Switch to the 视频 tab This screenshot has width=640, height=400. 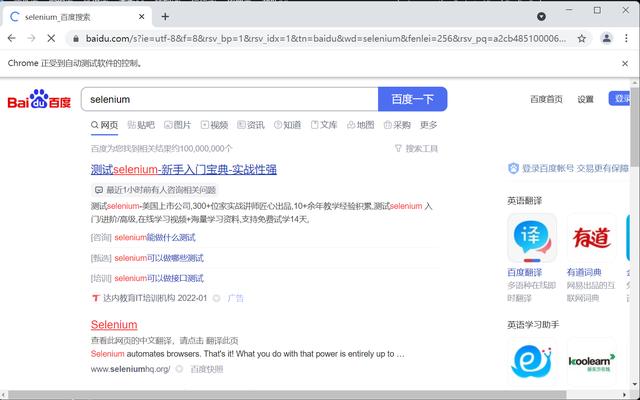214,125
